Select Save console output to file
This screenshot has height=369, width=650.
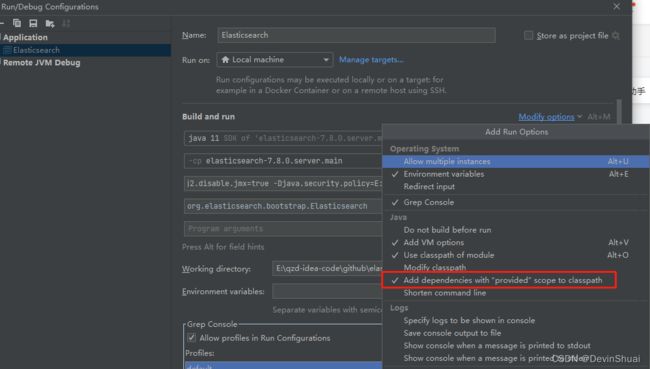(515, 333)
